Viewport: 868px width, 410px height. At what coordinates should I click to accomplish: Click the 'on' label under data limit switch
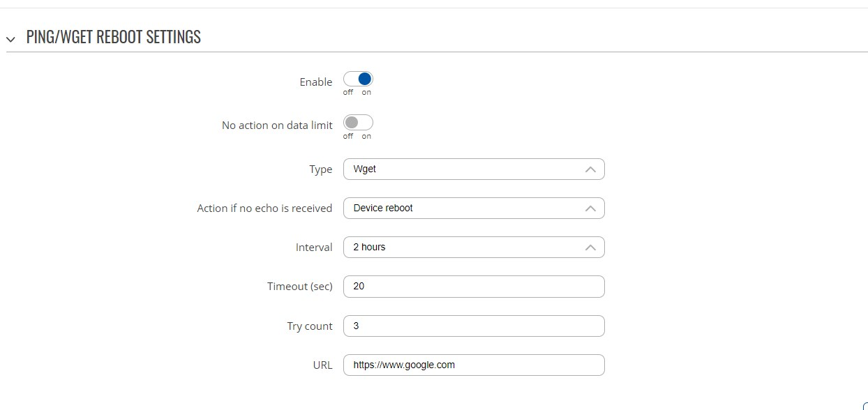coord(366,136)
